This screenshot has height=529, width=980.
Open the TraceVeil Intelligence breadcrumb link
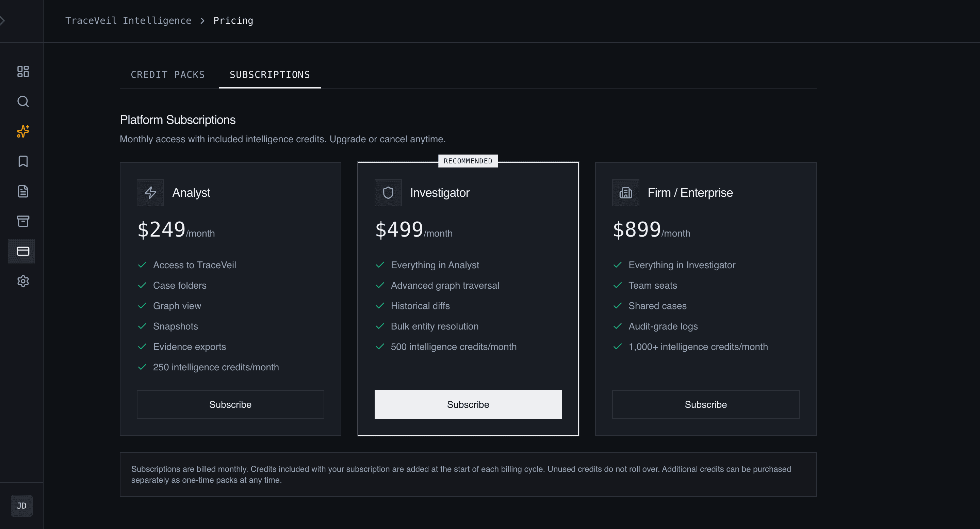pos(128,20)
